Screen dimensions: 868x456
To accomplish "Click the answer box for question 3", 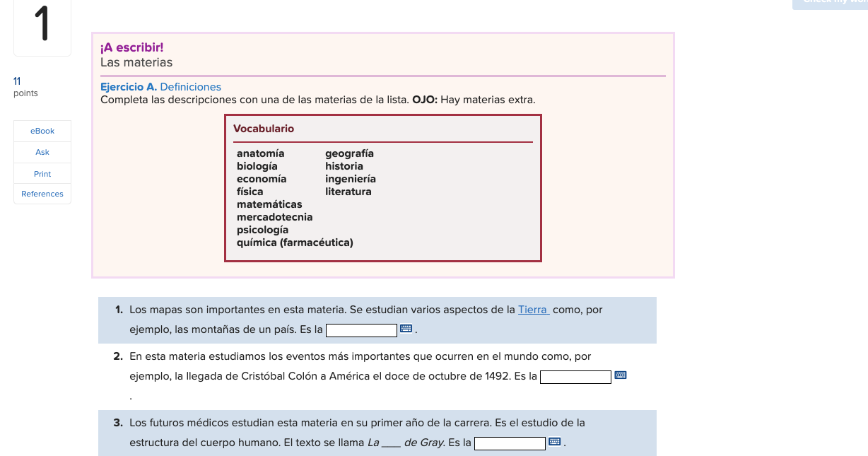I will click(x=508, y=443).
